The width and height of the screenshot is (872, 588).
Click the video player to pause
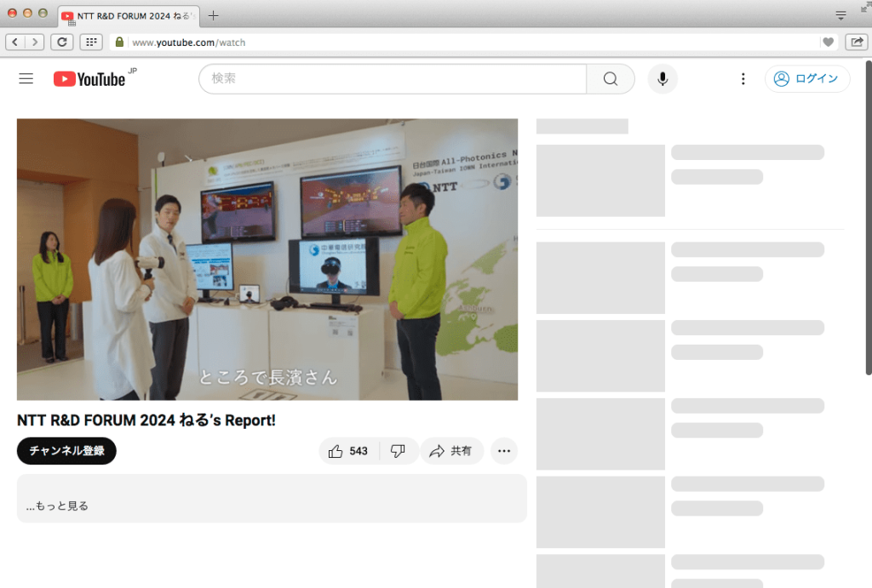[267, 259]
